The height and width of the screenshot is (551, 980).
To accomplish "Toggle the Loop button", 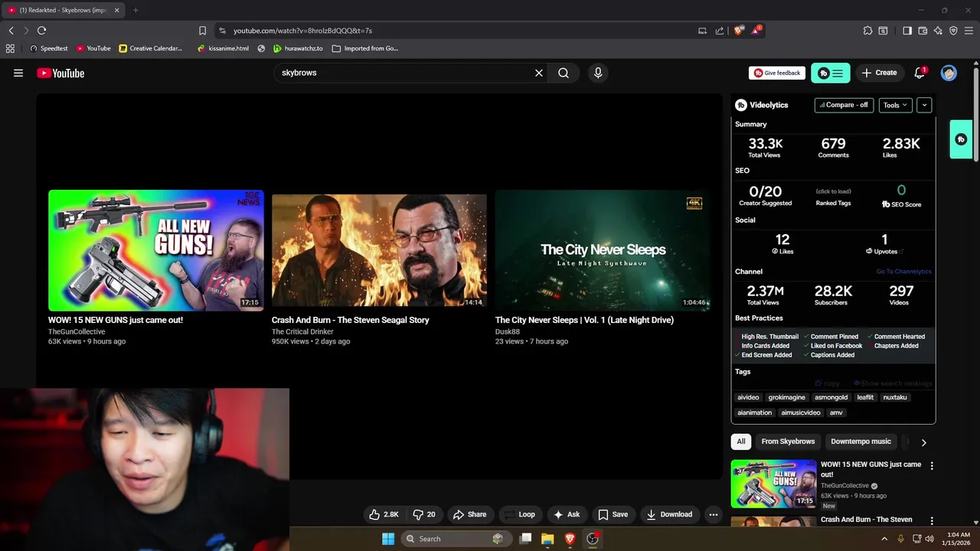I will coord(520,514).
